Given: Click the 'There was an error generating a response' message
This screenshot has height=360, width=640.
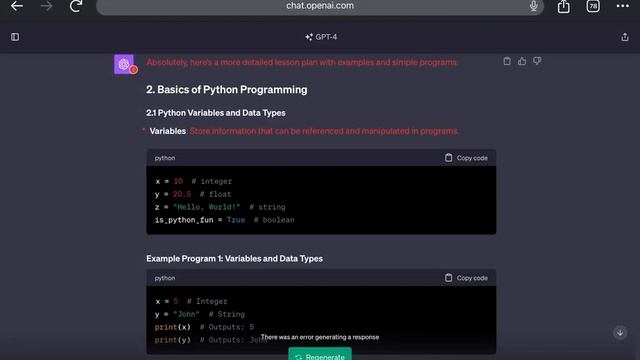Looking at the screenshot, I should click(320, 337).
